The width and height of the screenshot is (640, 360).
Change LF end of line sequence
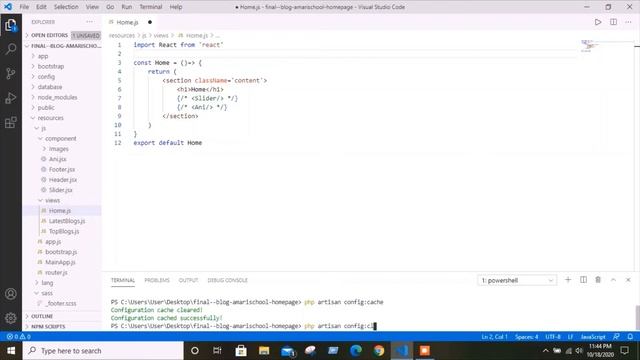(571, 337)
